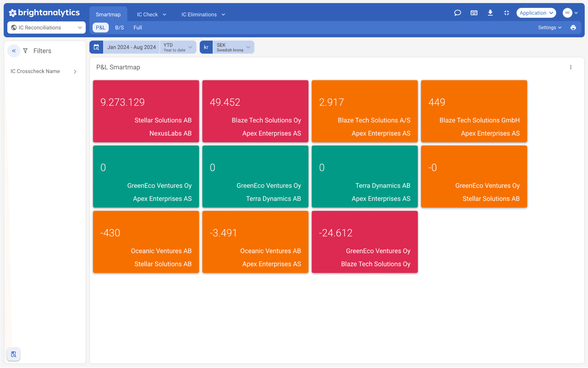Click the red Stellar Solutions 9.273.129 tile
This screenshot has width=588, height=368.
click(146, 111)
